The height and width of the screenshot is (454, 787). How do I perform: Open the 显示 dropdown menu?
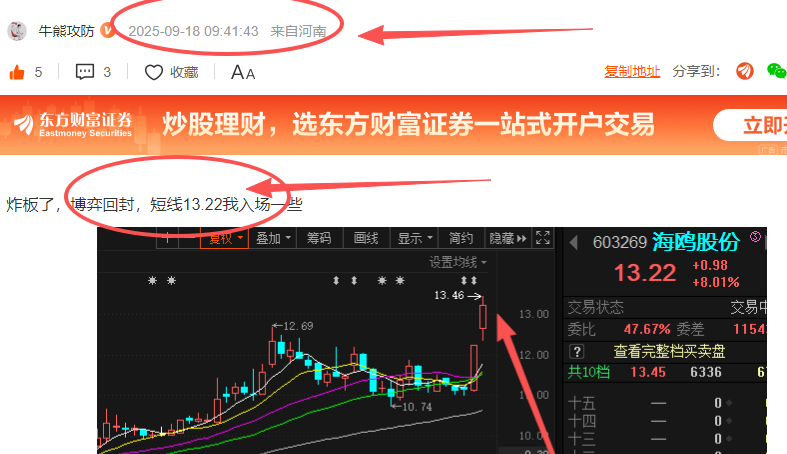tap(414, 238)
